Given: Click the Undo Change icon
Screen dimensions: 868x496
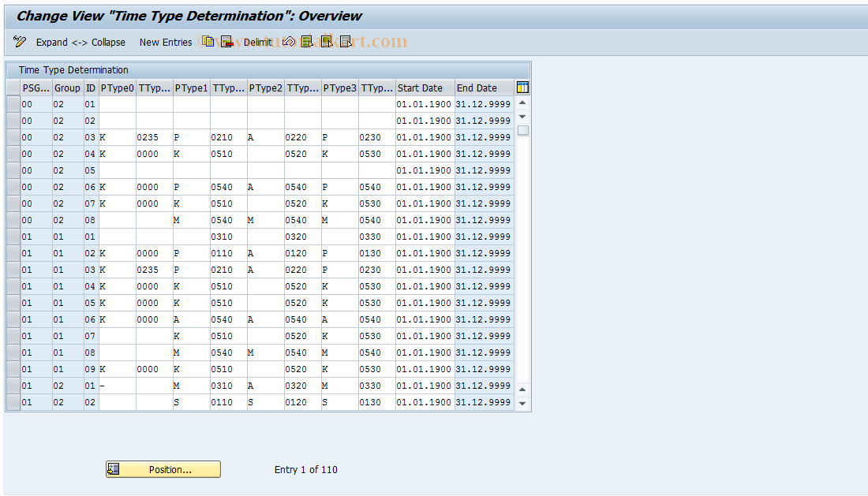Looking at the screenshot, I should tap(288, 42).
